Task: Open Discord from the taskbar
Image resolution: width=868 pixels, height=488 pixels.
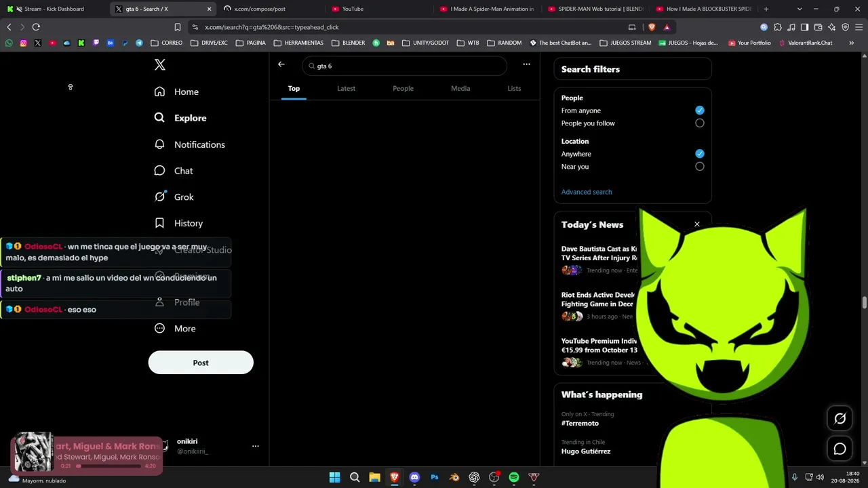Action: [x=414, y=477]
